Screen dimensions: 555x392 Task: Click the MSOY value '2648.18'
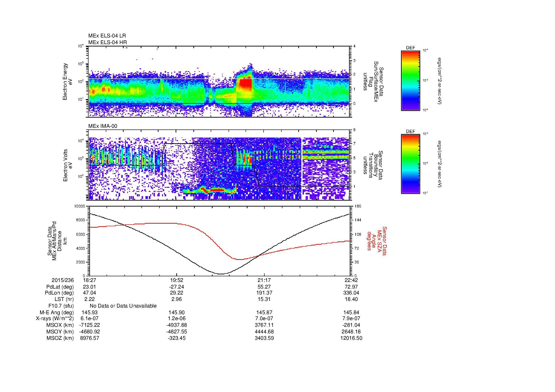[351, 332]
